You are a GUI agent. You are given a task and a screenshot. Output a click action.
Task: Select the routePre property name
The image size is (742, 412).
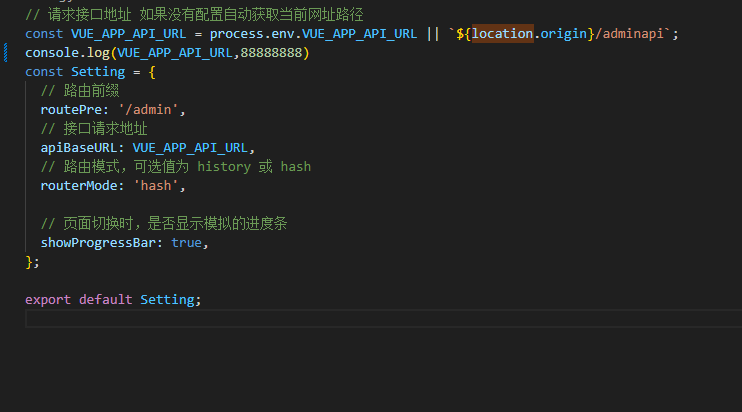pyautogui.click(x=71, y=110)
